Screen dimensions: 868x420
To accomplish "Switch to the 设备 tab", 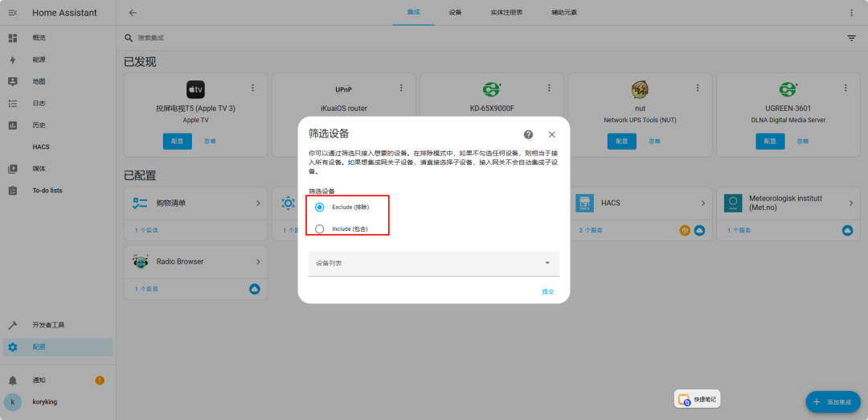I will pos(455,12).
